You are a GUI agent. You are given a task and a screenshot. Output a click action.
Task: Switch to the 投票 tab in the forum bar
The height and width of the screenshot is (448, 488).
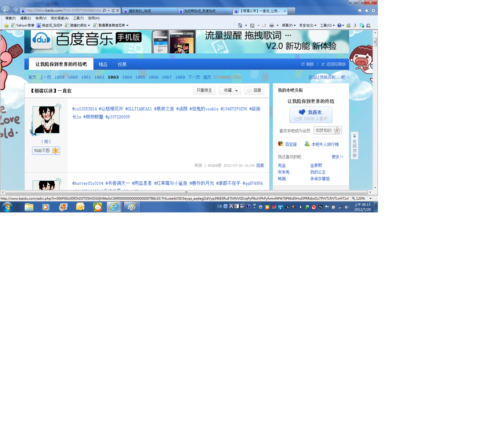point(122,64)
